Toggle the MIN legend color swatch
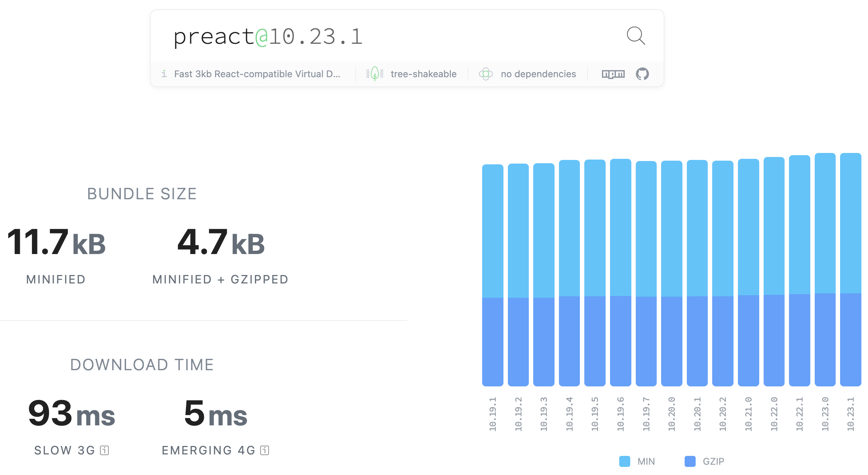The width and height of the screenshot is (868, 475). [x=624, y=461]
